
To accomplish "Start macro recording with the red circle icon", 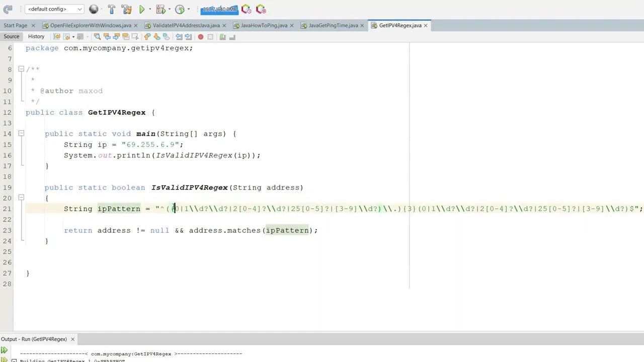I will point(200,36).
